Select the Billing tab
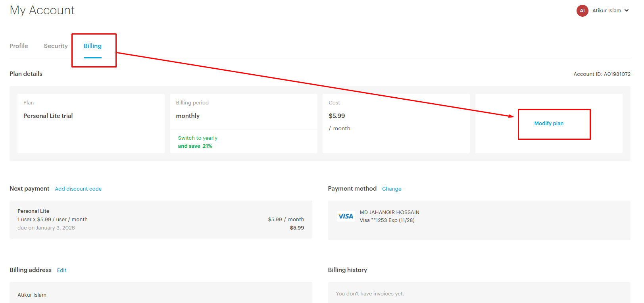This screenshot has width=644, height=303. coord(92,46)
